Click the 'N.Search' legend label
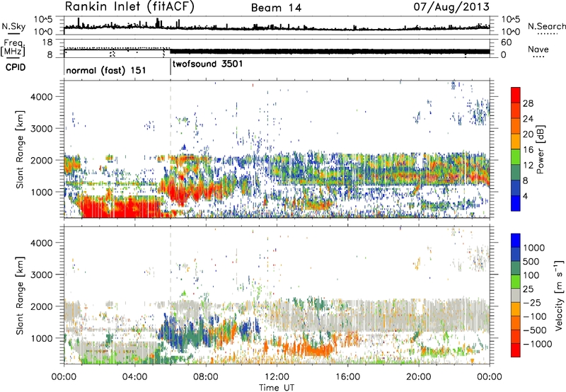The width and height of the screenshot is (566, 392). pos(547,26)
